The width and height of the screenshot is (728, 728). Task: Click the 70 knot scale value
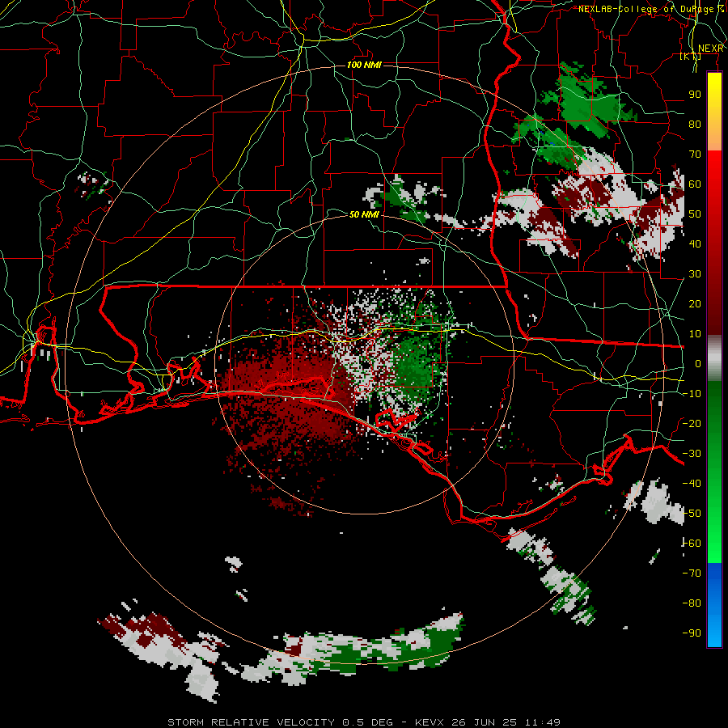click(x=695, y=154)
